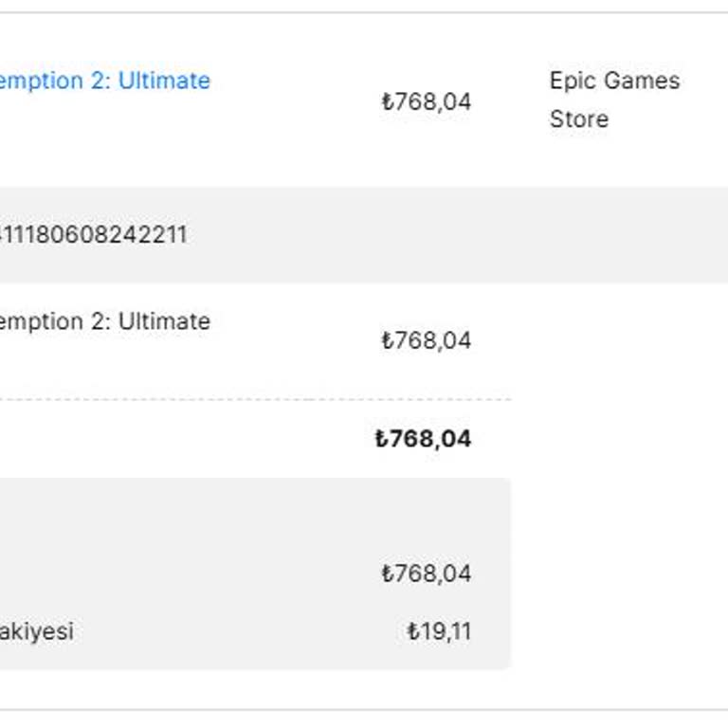Click the black Redemption 2: Ultimate item text
The height and width of the screenshot is (728, 728).
(104, 321)
